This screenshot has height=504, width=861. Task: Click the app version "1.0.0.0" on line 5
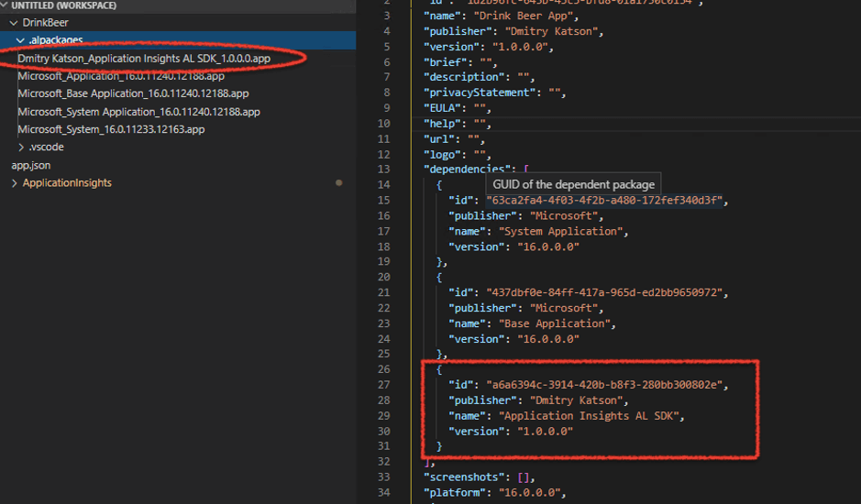(520, 47)
